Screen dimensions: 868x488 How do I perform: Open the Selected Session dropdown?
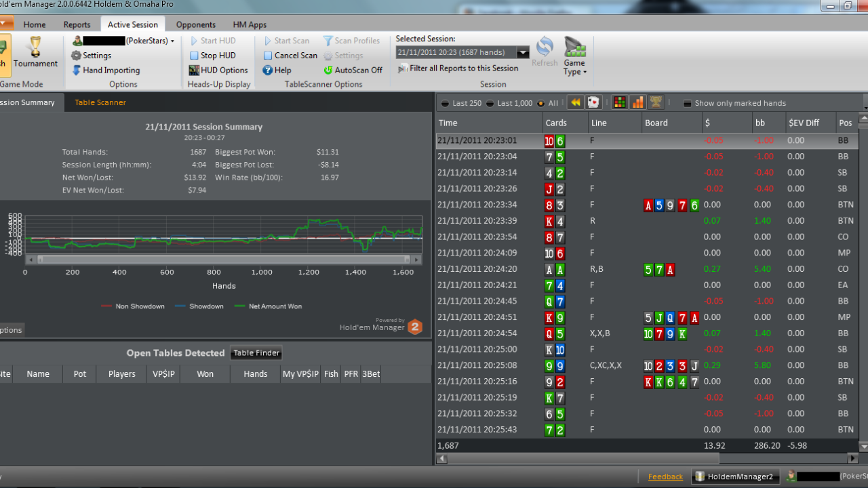click(523, 53)
